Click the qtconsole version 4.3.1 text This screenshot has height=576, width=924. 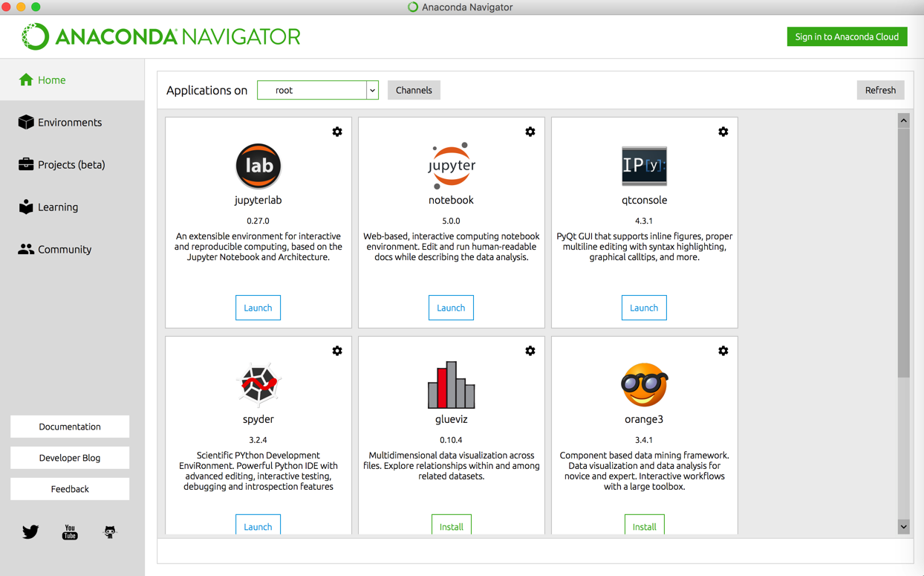(644, 221)
